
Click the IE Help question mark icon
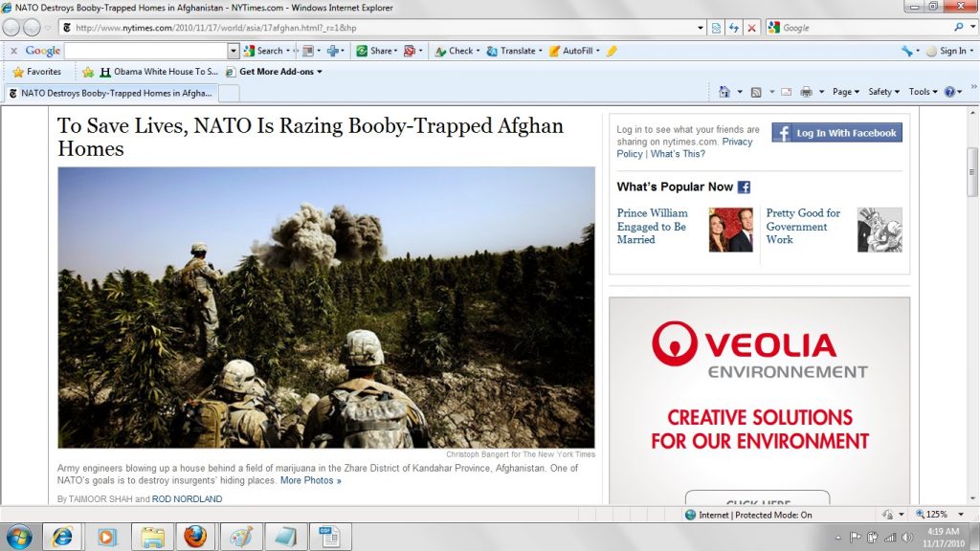(x=950, y=92)
